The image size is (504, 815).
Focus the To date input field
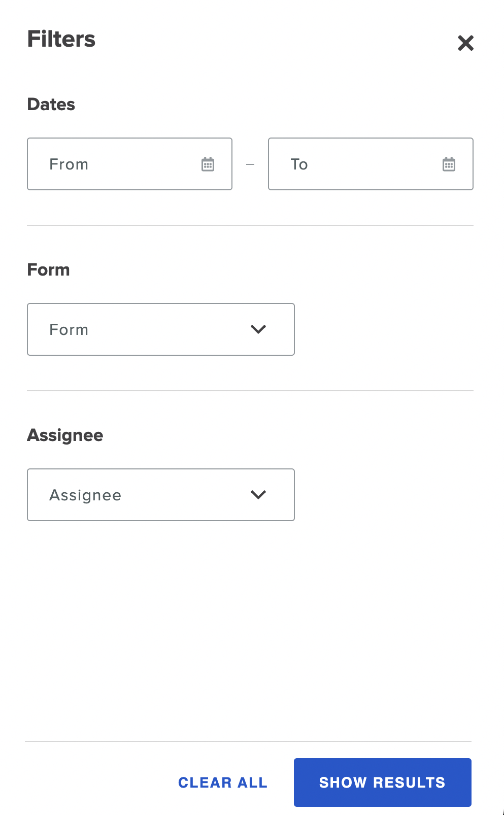[371, 164]
